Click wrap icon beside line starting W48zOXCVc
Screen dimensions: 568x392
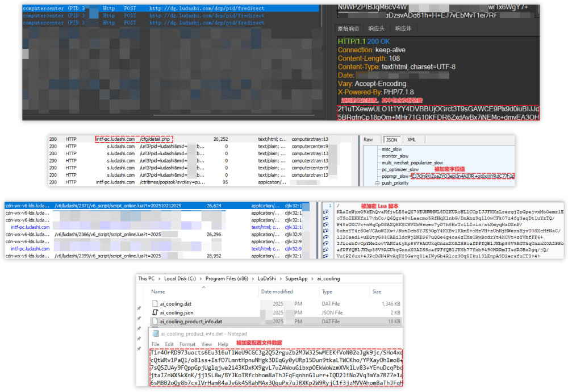325,224
